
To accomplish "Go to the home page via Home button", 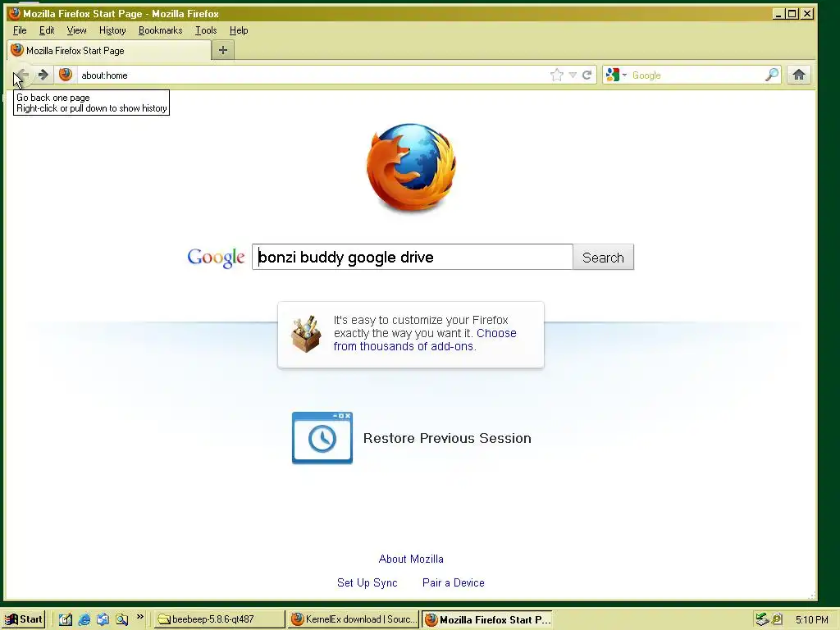I will pos(799,75).
